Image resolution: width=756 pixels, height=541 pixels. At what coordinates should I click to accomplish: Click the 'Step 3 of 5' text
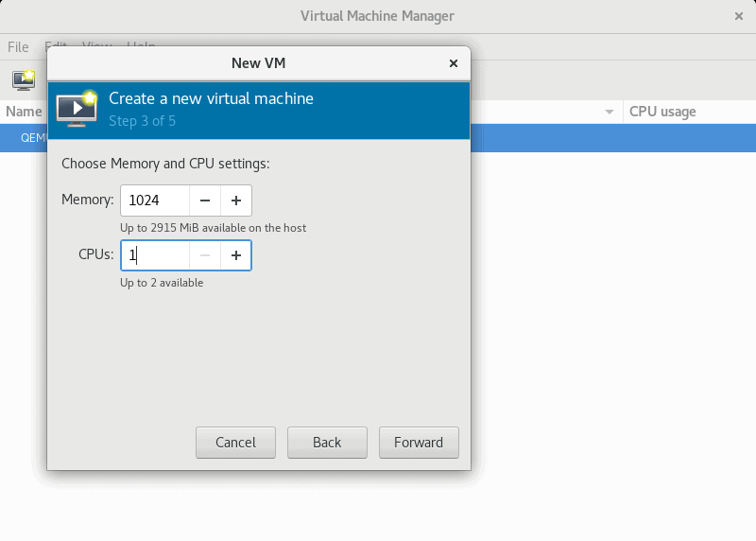click(143, 121)
